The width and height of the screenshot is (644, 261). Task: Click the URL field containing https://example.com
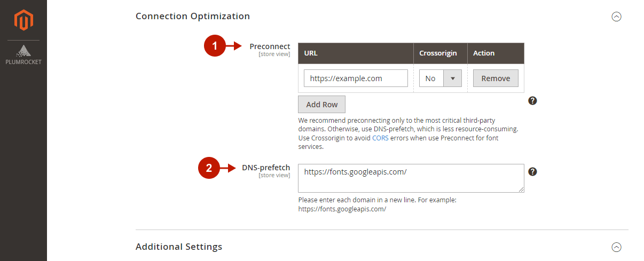356,78
